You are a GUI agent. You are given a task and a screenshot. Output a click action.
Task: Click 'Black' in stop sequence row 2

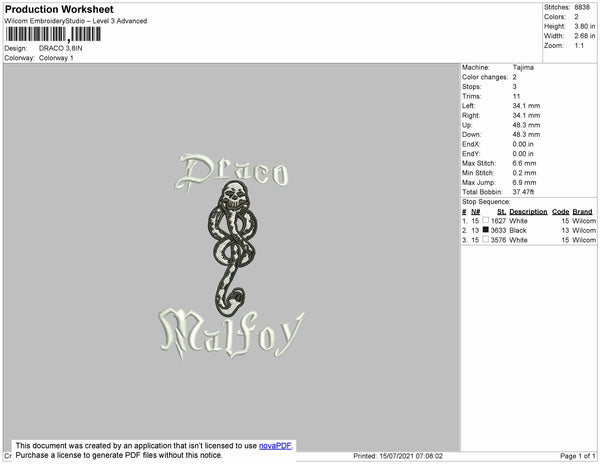point(518,230)
